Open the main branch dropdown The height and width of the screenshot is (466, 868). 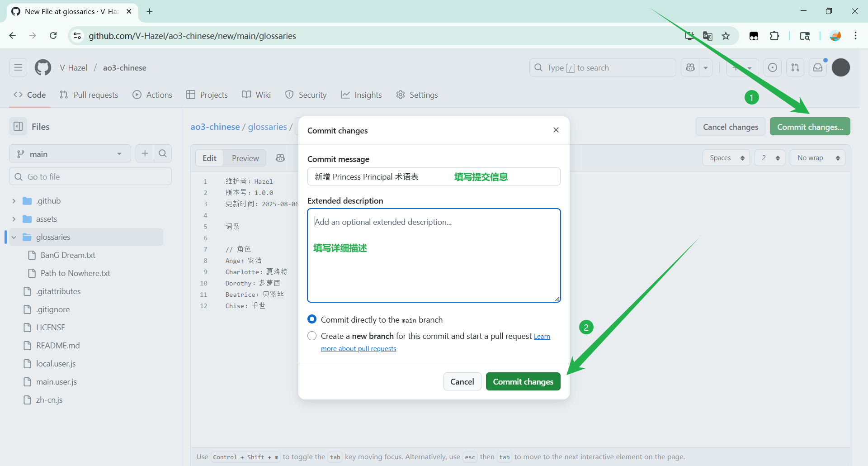coord(70,154)
